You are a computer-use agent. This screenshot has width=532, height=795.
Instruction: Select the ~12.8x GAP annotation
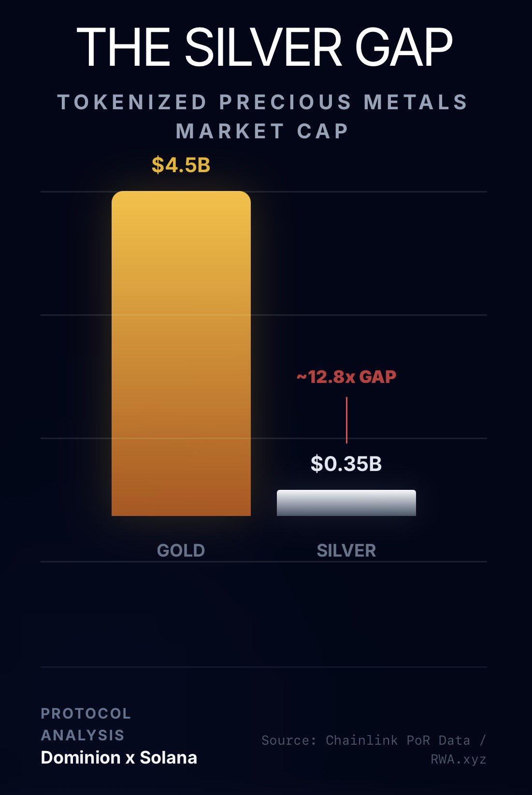point(346,377)
